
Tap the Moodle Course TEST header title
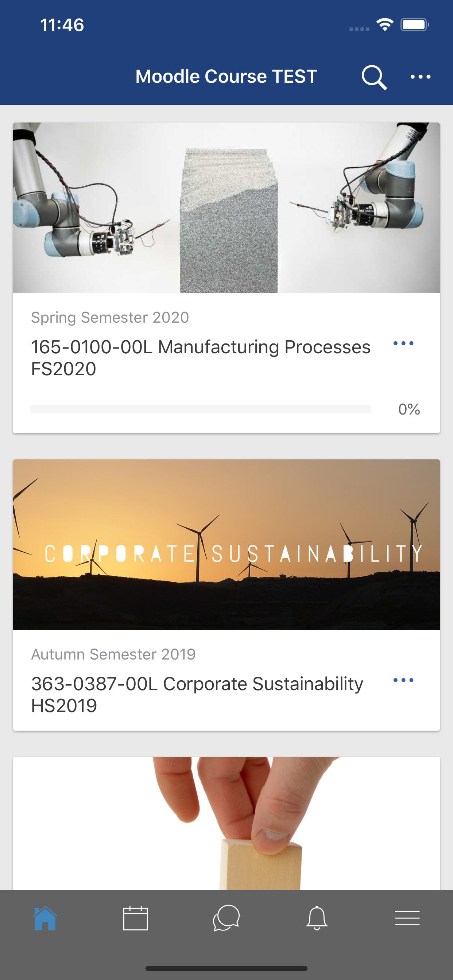coord(226,77)
